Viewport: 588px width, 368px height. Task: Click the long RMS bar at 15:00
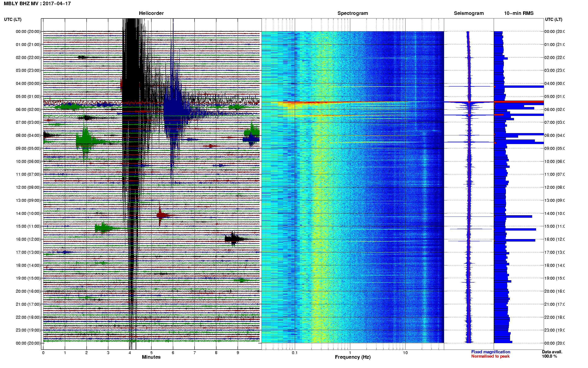pyautogui.click(x=515, y=230)
